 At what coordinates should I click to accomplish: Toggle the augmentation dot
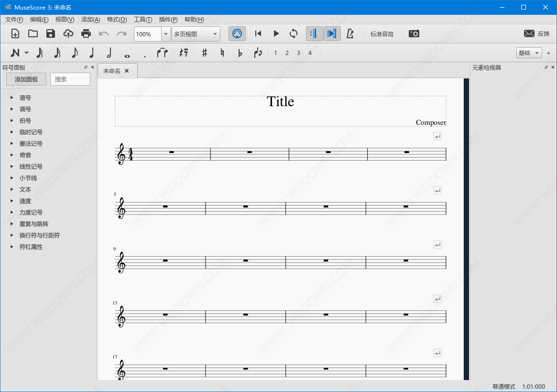pyautogui.click(x=144, y=56)
